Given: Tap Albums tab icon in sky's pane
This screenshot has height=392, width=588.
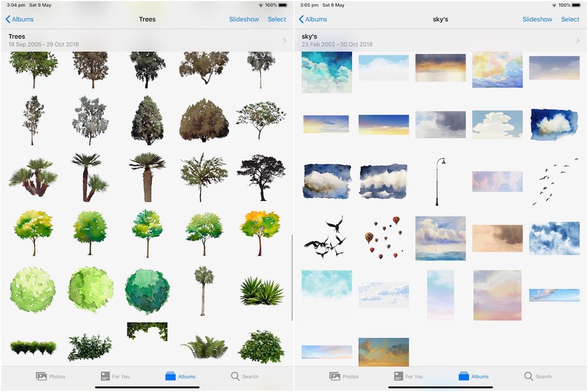Looking at the screenshot, I should [x=464, y=376].
